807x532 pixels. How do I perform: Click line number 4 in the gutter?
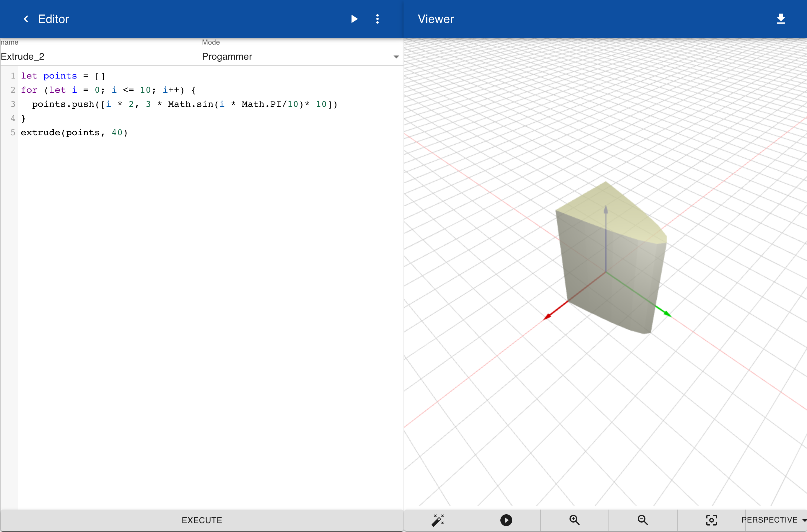pos(13,118)
